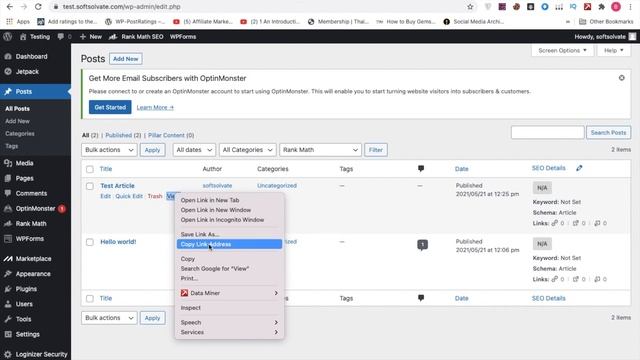The height and width of the screenshot is (360, 640).
Task: Expand Screen Options panel
Action: [x=562, y=50]
